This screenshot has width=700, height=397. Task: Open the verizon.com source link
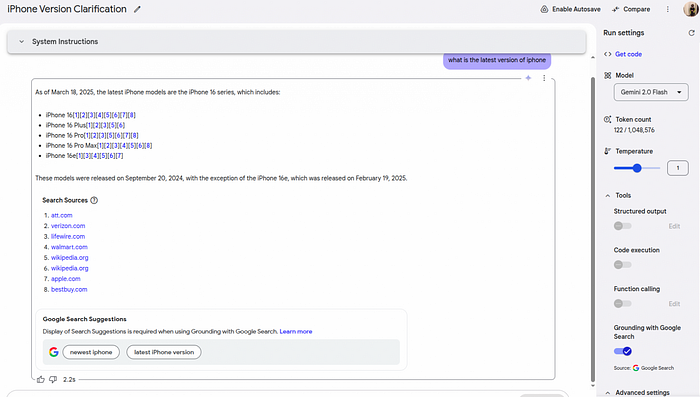pyautogui.click(x=68, y=226)
